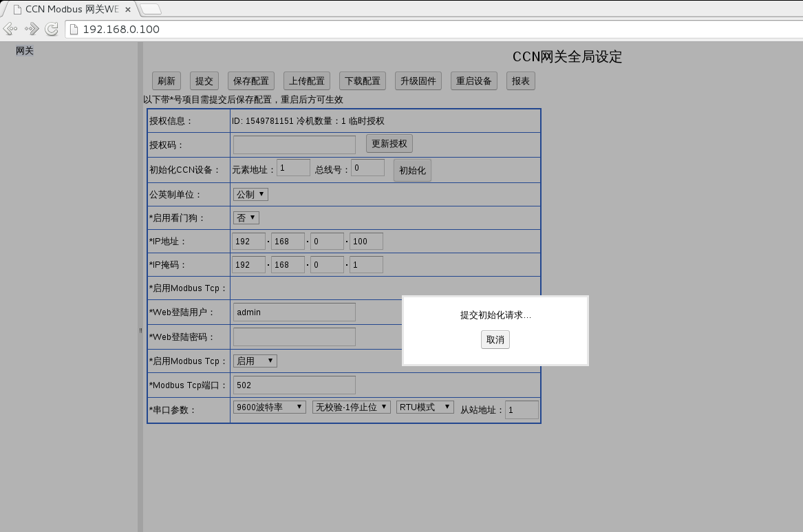Click the 提交 button

[204, 81]
